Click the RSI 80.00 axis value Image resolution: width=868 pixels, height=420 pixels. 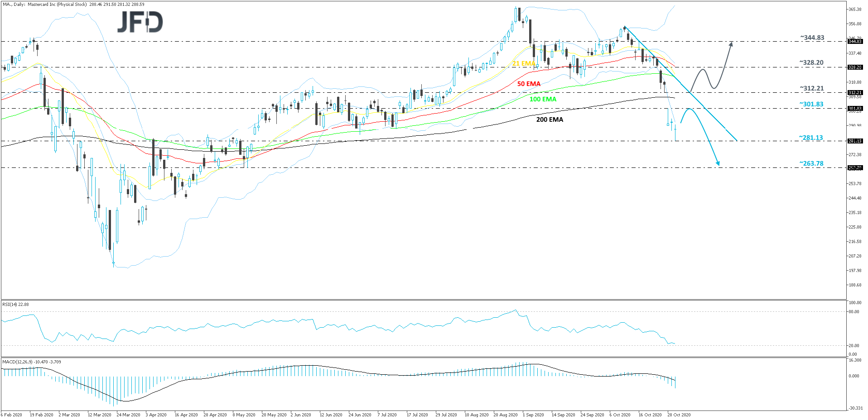tap(854, 312)
